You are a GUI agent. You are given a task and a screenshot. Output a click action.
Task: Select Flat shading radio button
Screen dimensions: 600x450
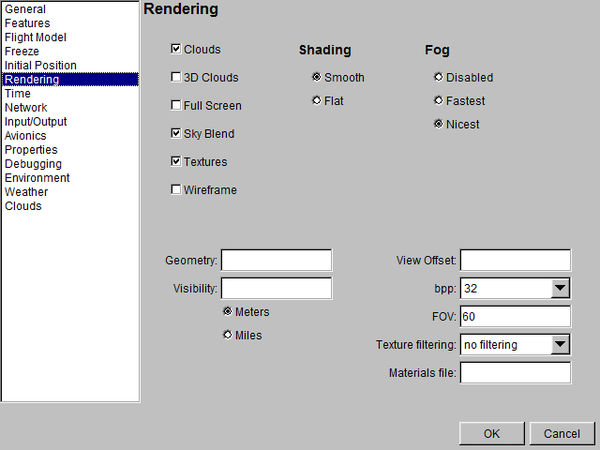click(x=317, y=100)
